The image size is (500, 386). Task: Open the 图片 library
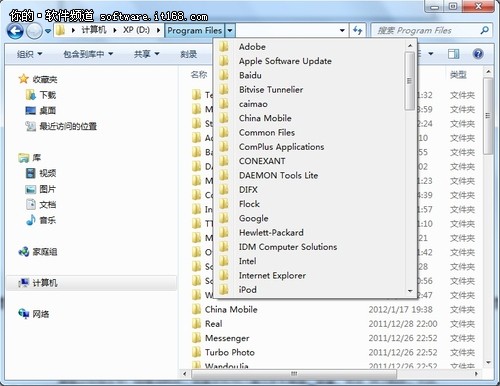(x=41, y=189)
